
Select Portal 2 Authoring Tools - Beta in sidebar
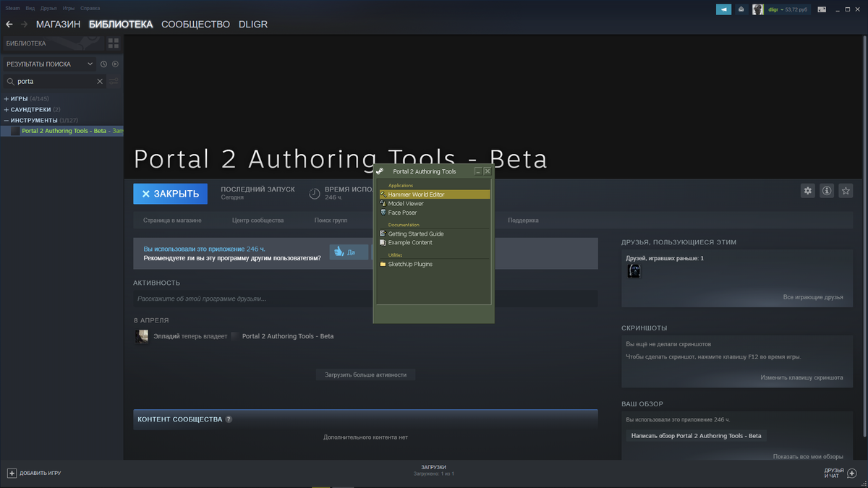coord(62,131)
